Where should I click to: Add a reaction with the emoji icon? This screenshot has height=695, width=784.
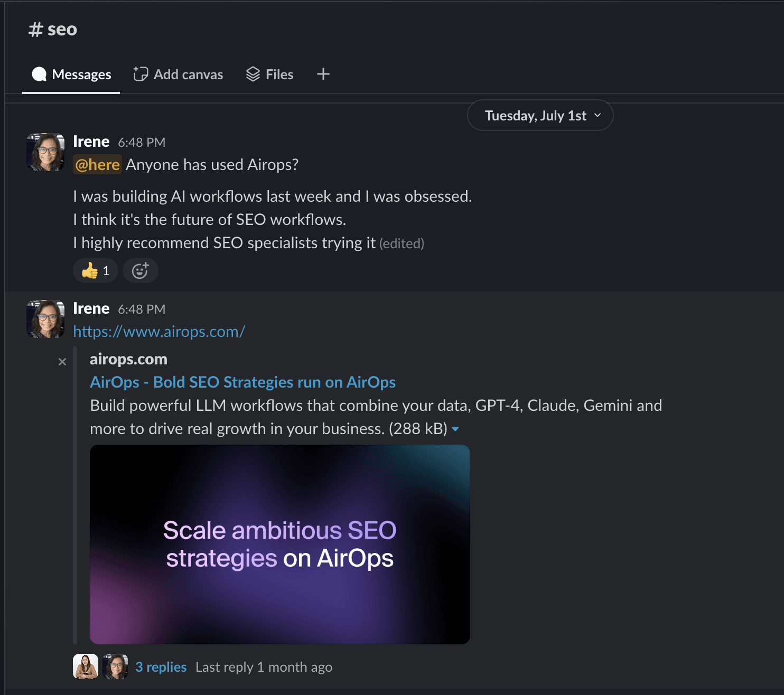[x=140, y=271]
